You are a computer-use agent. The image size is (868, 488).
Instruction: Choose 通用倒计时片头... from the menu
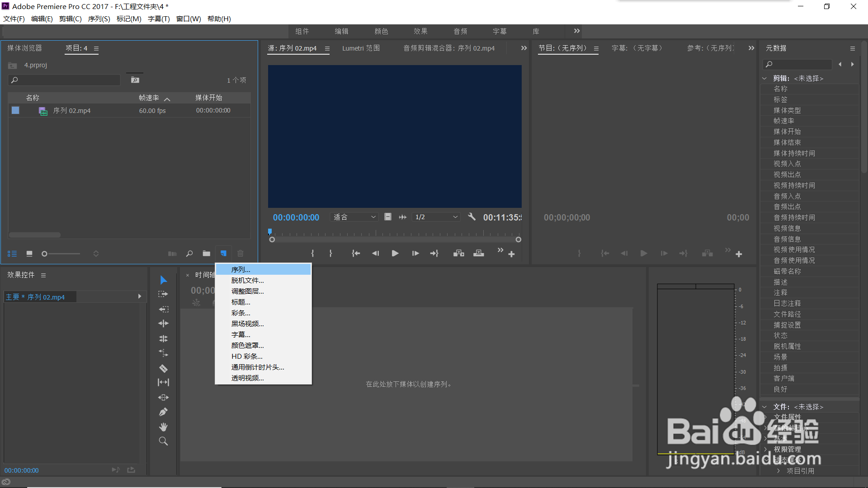tap(263, 367)
